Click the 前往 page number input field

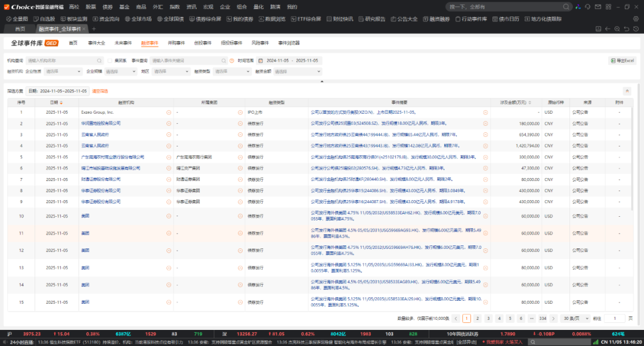[614, 319]
